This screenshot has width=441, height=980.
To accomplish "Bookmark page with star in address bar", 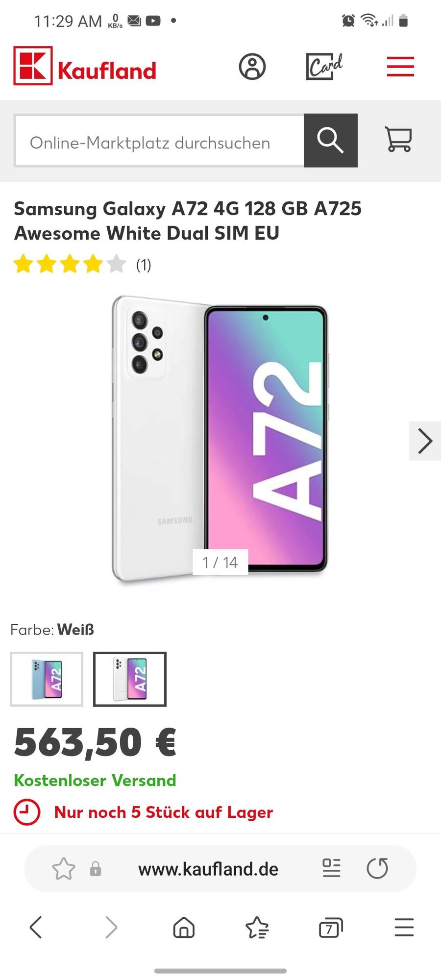I will (64, 869).
